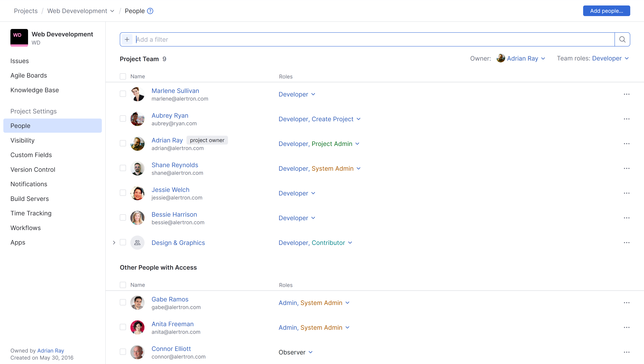Select all Project Team members checkbox
Image resolution: width=644 pixels, height=364 pixels.
(123, 76)
